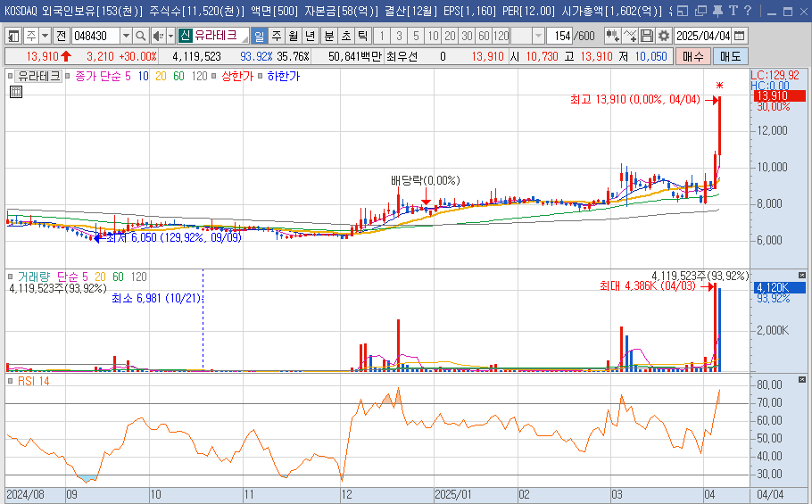Click the floppy disk save chart icon
The image size is (812, 504).
click(x=647, y=36)
